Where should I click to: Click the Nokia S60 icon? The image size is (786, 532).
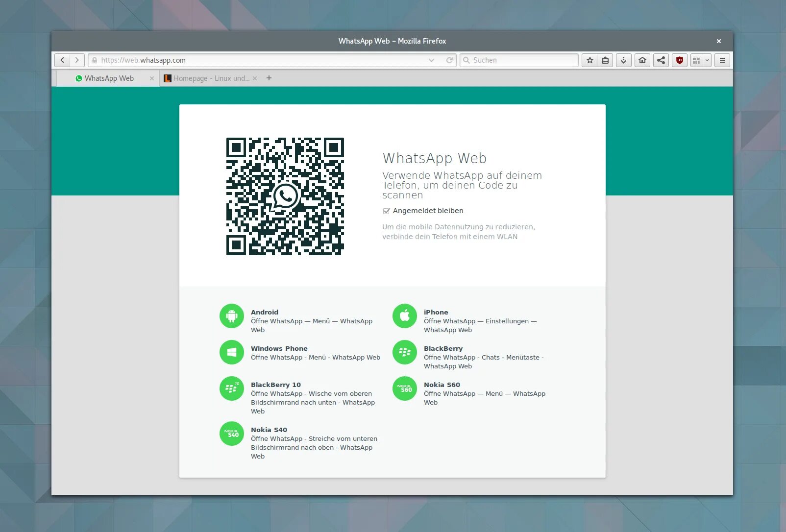click(x=405, y=388)
